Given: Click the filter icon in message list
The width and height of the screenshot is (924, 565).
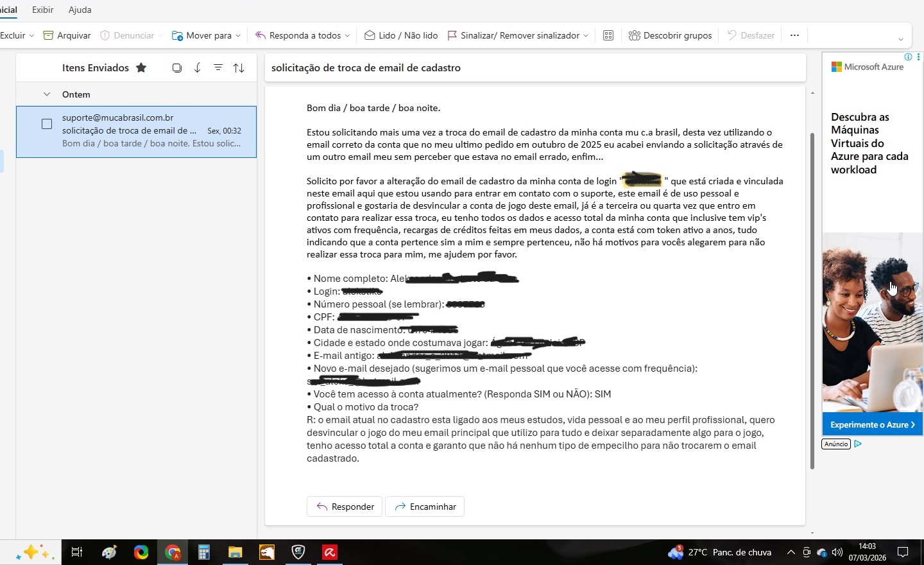Looking at the screenshot, I should (x=218, y=67).
